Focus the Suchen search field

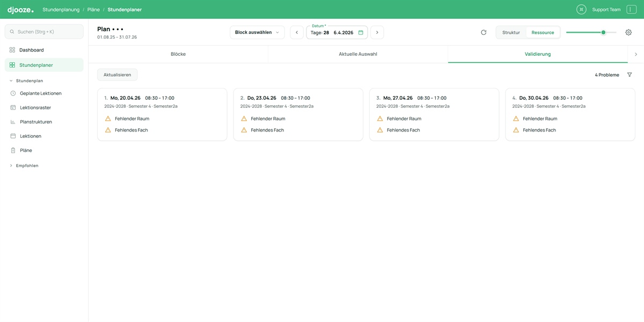coord(44,32)
